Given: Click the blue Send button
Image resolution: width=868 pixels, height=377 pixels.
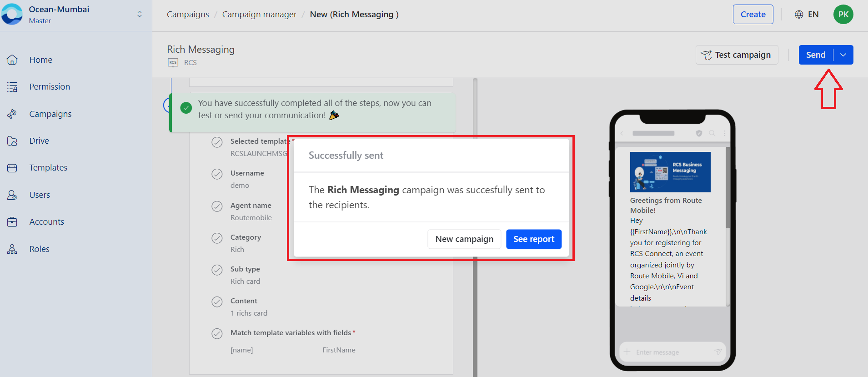Looking at the screenshot, I should point(816,55).
